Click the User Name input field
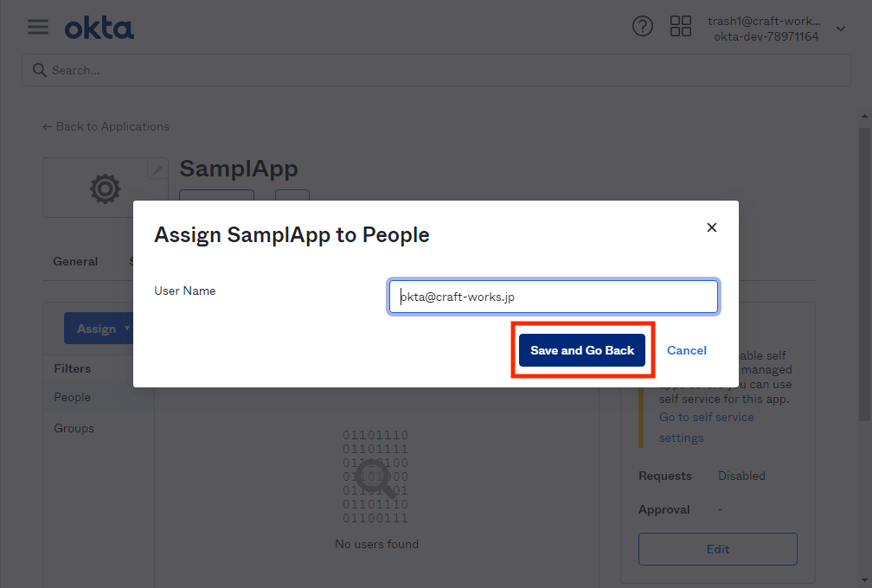Image resolution: width=872 pixels, height=588 pixels. pos(554,297)
